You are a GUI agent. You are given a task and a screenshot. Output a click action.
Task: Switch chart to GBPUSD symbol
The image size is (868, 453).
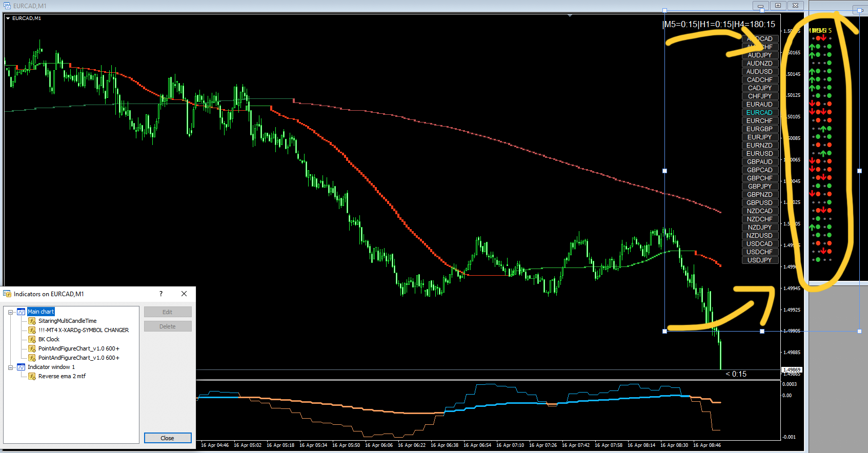760,203
